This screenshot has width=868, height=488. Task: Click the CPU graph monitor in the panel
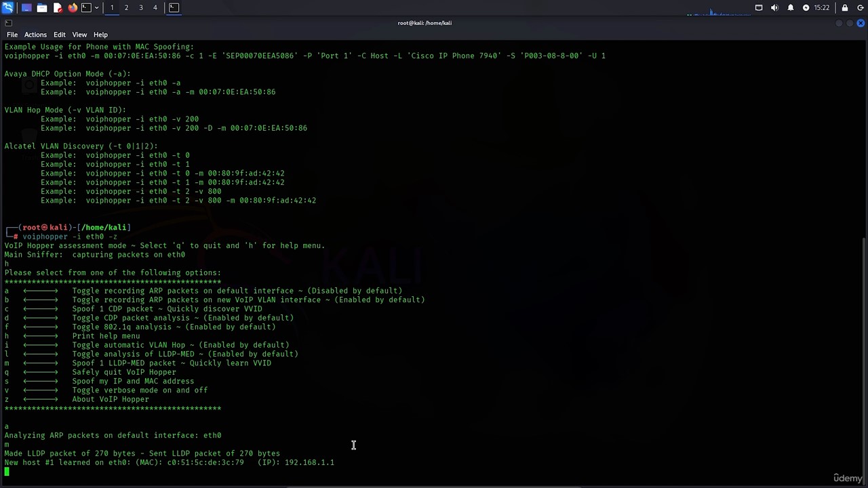click(x=718, y=11)
